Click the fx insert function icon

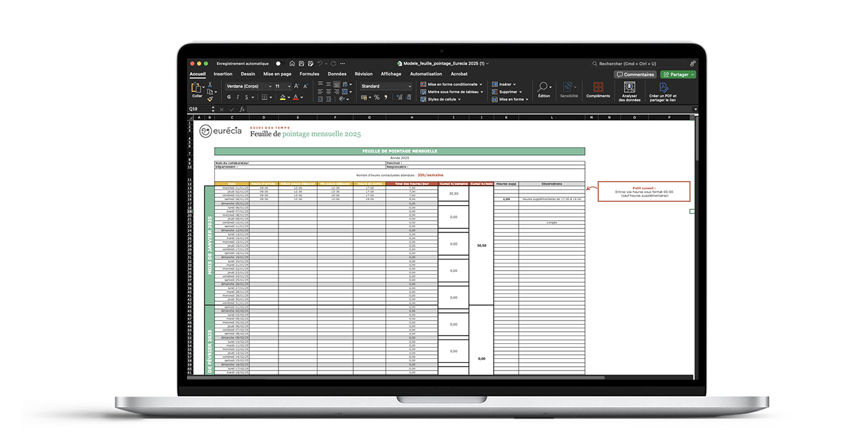coord(242,109)
